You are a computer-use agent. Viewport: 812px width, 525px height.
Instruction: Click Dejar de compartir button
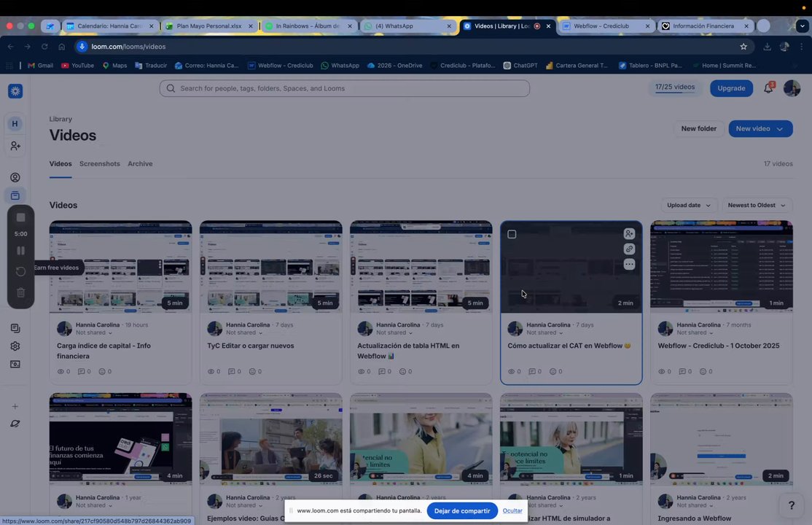point(462,511)
